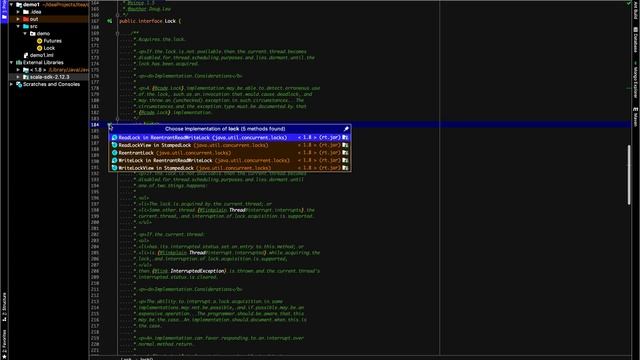Click class icon beside ReentrantLock entry
640x360 pixels.
115,153
